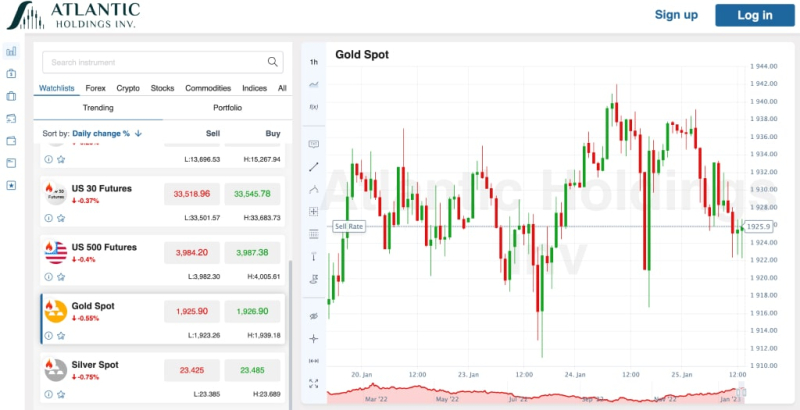Favorite Silver Spot with star icon
Viewport: 800px width, 410px height.
(61, 394)
